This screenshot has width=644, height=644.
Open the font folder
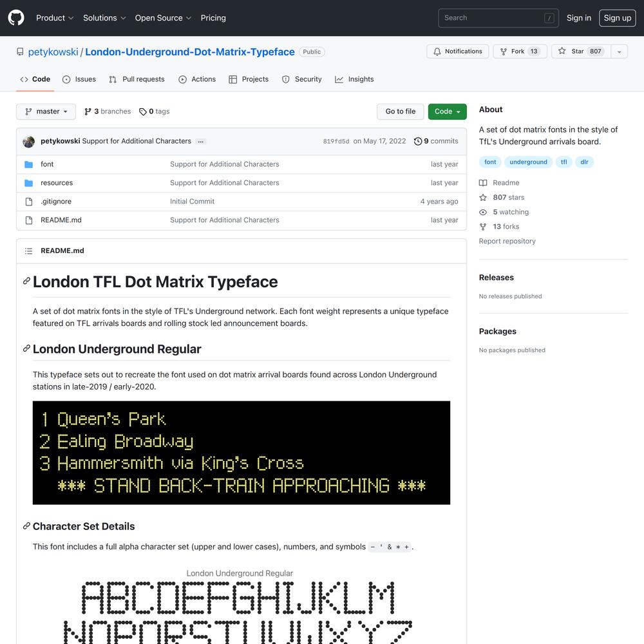coord(47,164)
